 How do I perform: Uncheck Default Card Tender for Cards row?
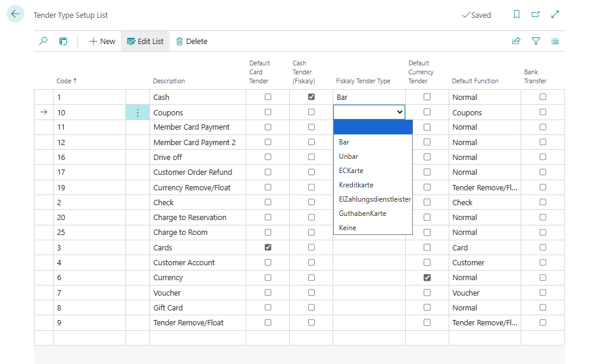click(x=268, y=247)
